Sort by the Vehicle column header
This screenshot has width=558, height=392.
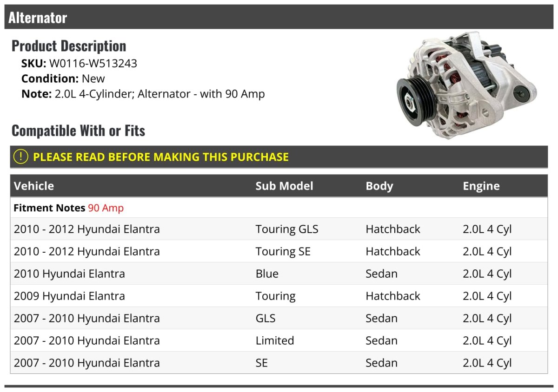click(x=34, y=186)
